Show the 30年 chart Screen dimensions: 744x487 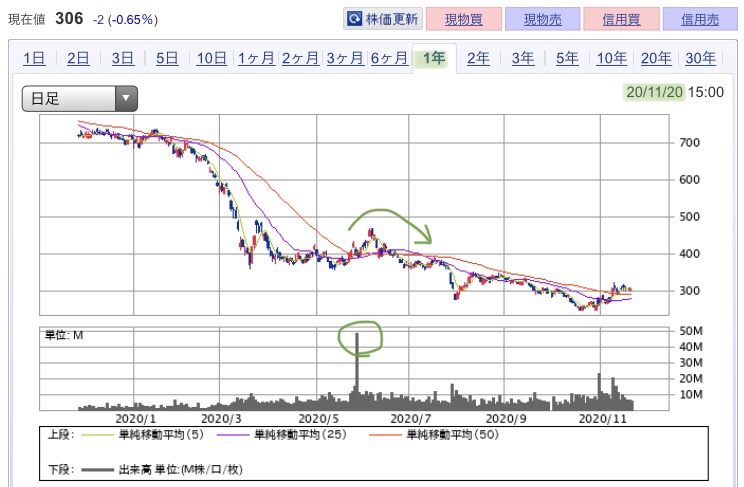pos(700,58)
